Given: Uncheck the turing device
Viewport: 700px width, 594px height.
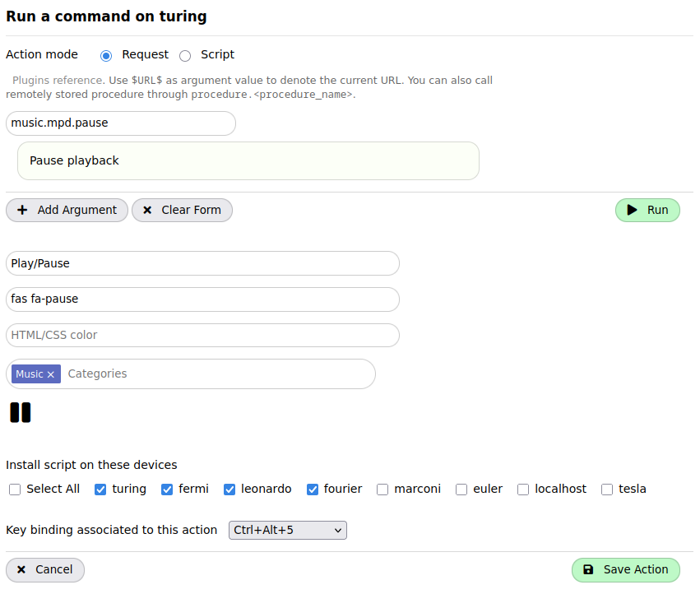Looking at the screenshot, I should coord(100,490).
